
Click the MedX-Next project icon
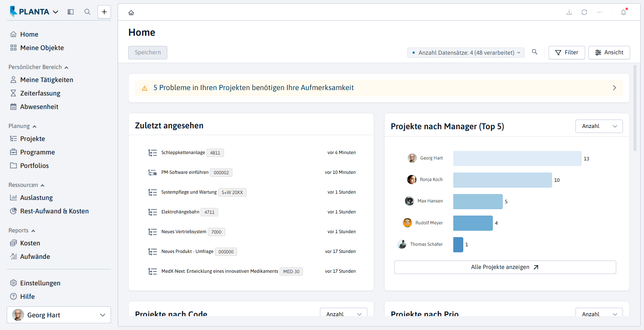click(x=153, y=271)
